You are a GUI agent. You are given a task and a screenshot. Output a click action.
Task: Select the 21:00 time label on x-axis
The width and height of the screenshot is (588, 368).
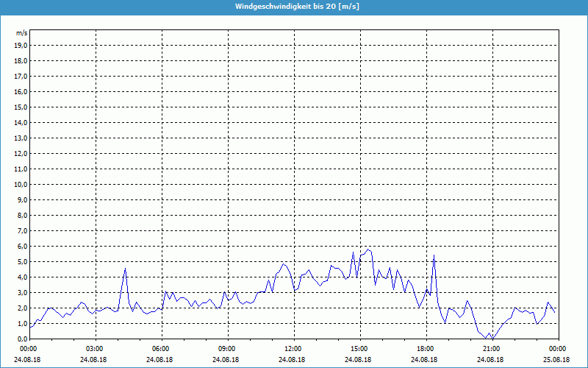(491, 348)
